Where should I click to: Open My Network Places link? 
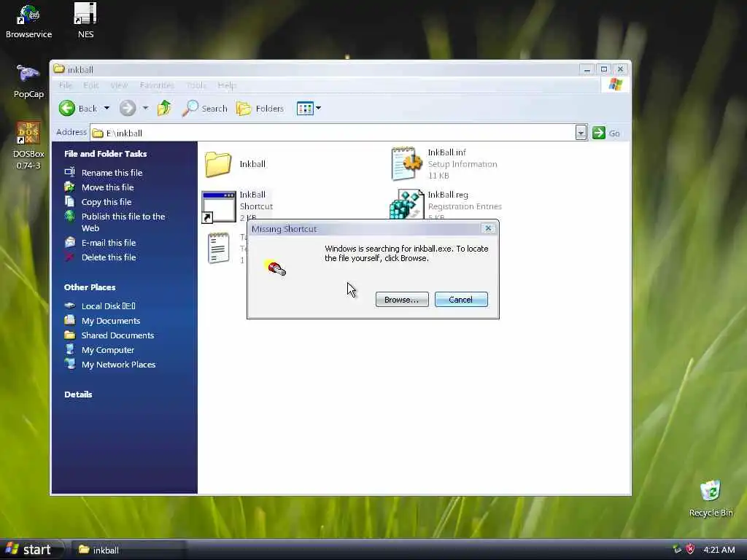coord(119,365)
